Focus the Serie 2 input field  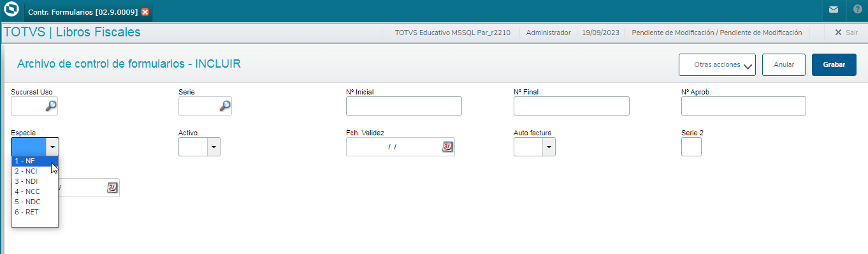[691, 147]
